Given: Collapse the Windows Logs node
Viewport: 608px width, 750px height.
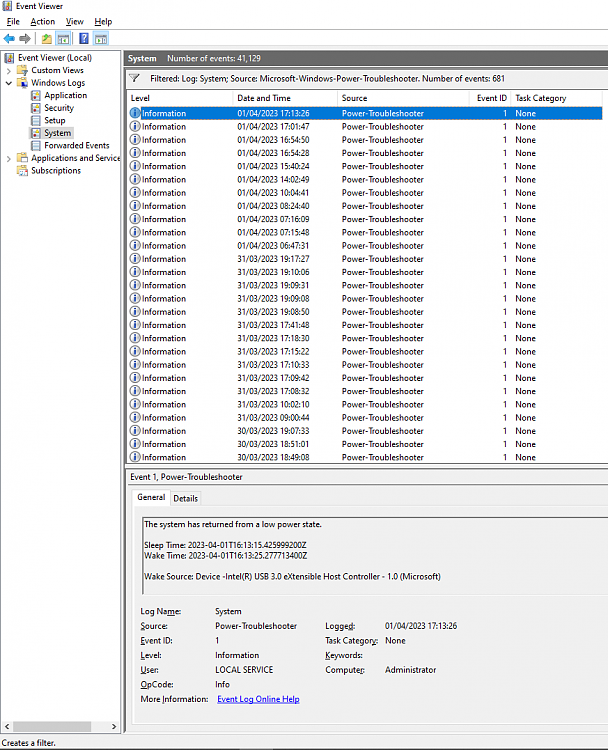Looking at the screenshot, I should tap(9, 83).
